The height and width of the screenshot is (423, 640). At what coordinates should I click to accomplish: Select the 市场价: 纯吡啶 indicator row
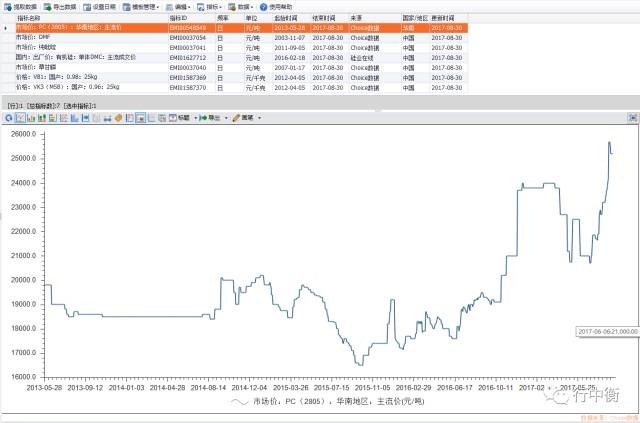tap(242, 48)
